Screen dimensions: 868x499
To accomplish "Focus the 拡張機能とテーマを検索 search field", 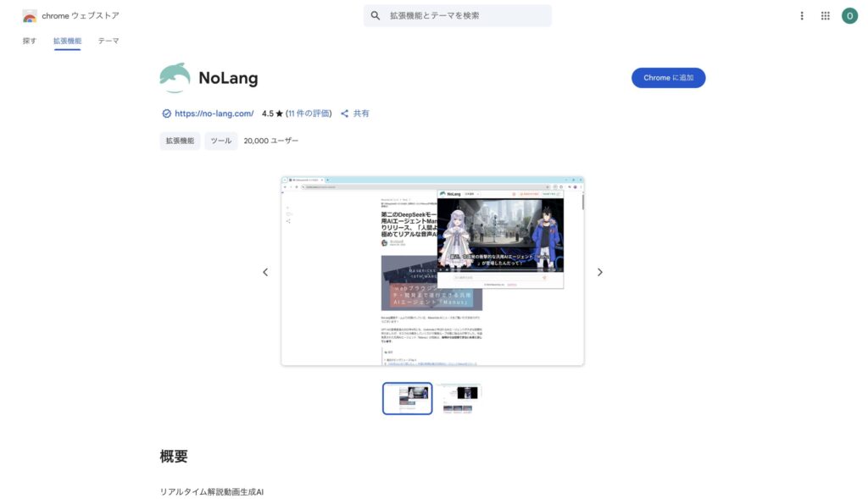I will (x=457, y=15).
